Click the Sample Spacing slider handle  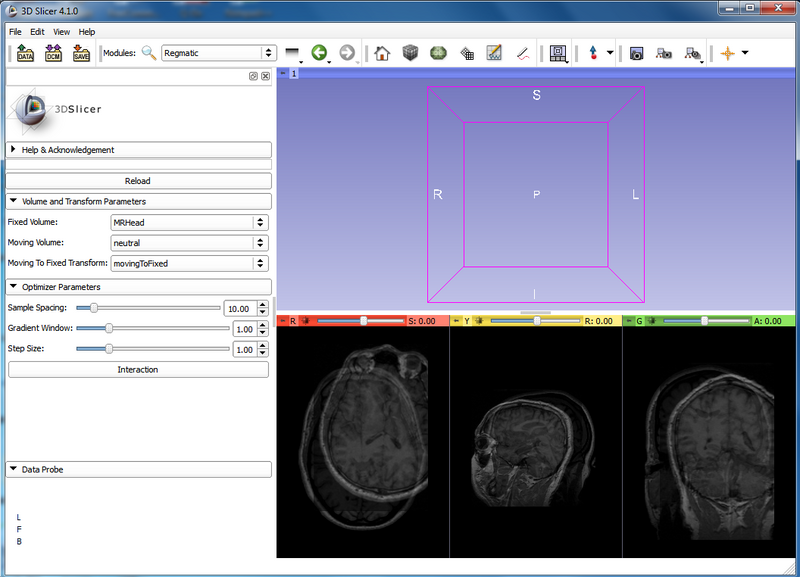pyautogui.click(x=93, y=308)
